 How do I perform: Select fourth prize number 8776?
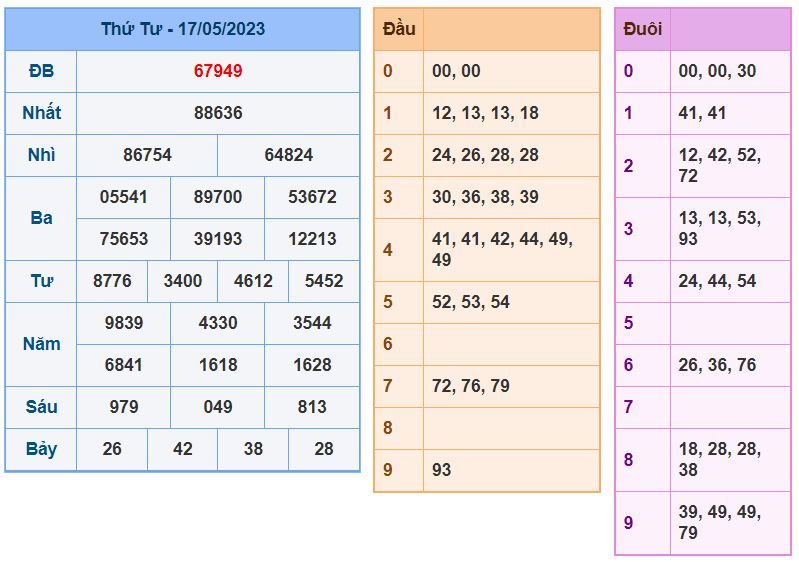[112, 281]
